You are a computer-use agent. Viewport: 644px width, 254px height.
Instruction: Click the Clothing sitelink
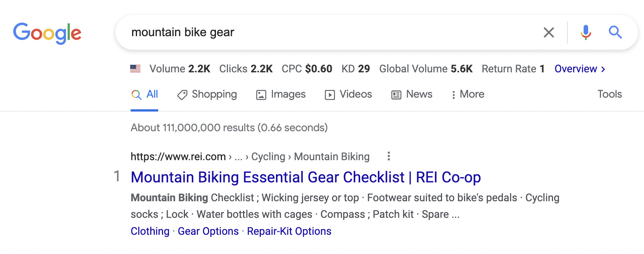149,231
